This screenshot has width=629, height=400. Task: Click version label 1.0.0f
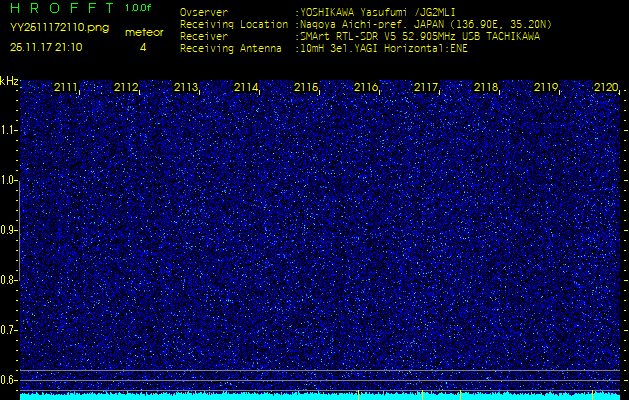coord(138,8)
